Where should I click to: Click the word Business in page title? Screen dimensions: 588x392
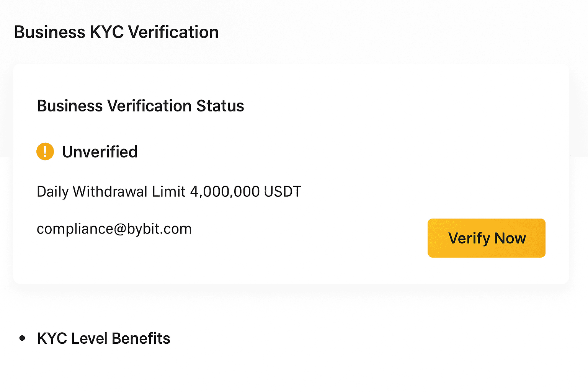pos(49,32)
